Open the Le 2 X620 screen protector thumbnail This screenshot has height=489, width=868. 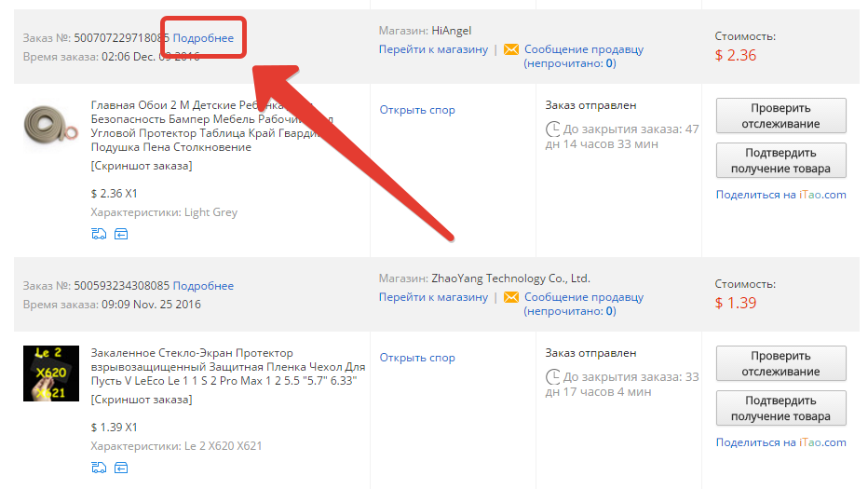(x=51, y=374)
